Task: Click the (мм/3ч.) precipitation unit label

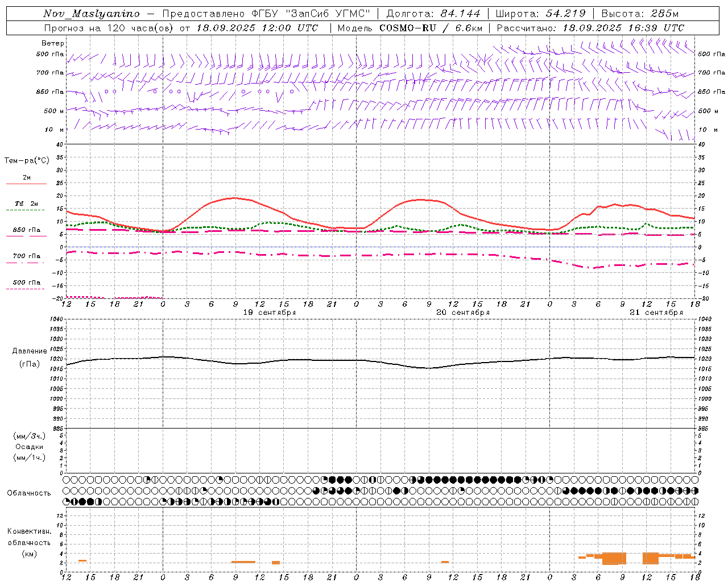Action: click(x=29, y=436)
